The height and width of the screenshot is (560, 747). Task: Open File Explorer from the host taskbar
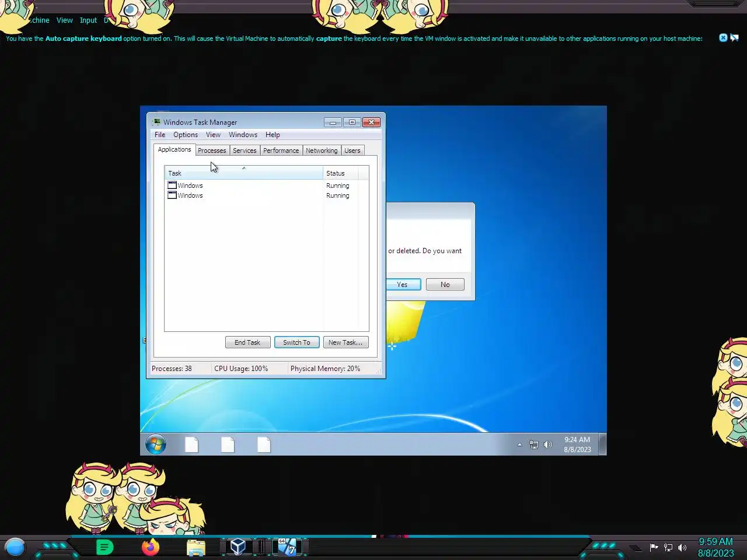(196, 547)
